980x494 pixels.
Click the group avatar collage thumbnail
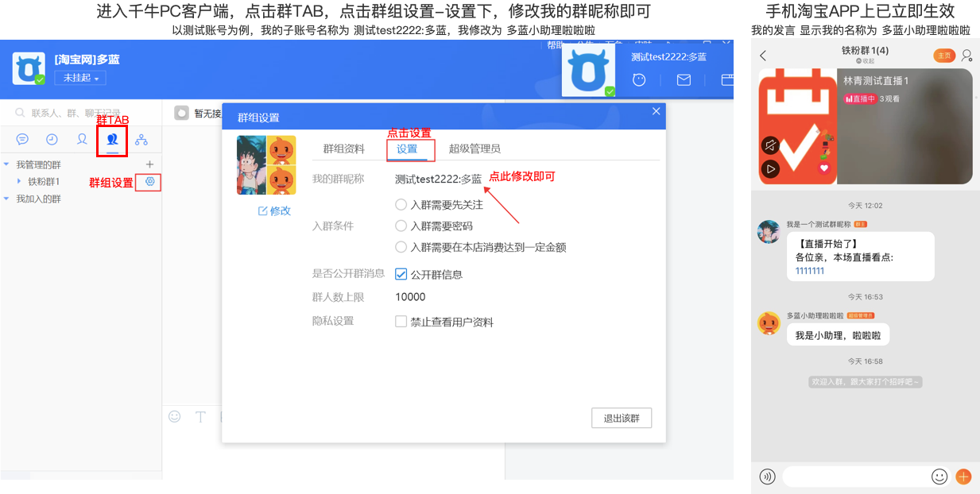point(266,165)
